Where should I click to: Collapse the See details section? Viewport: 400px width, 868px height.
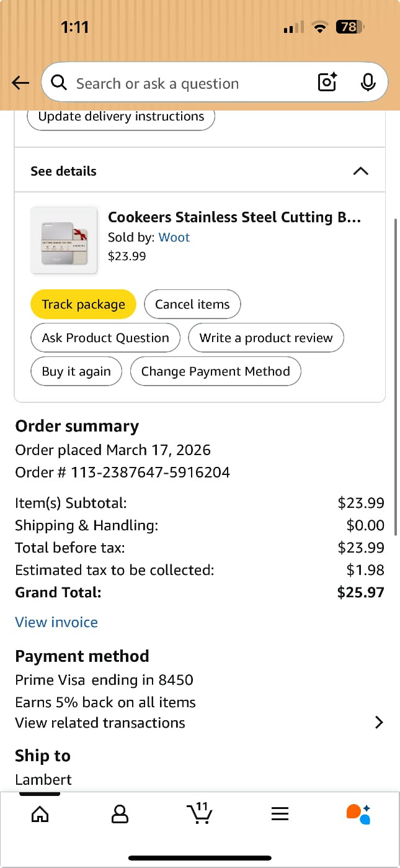tap(360, 171)
